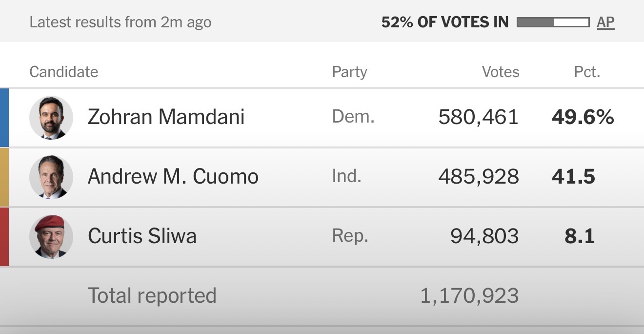Click Mamdani's 49.6% percentage
The image size is (644, 334).
[x=583, y=117]
